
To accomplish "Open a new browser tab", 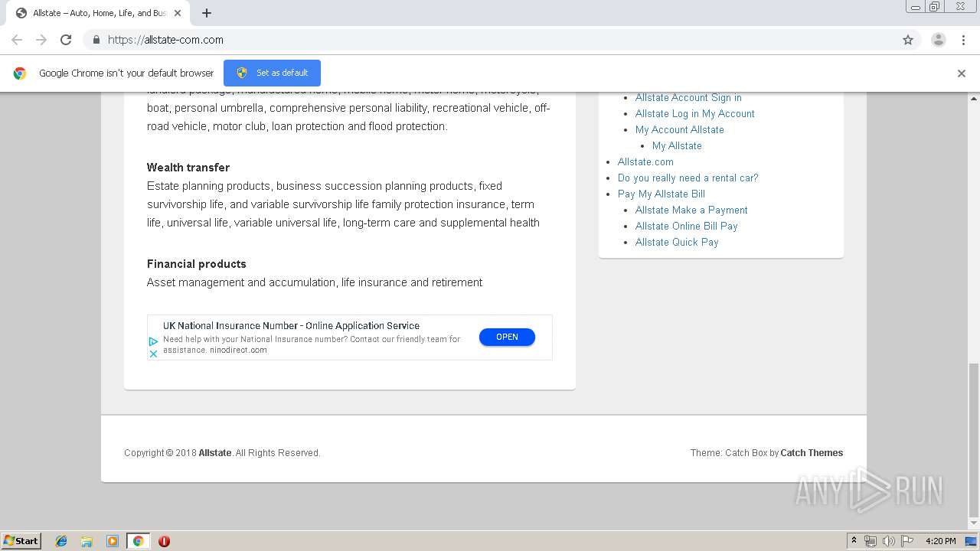I will 207,13.
